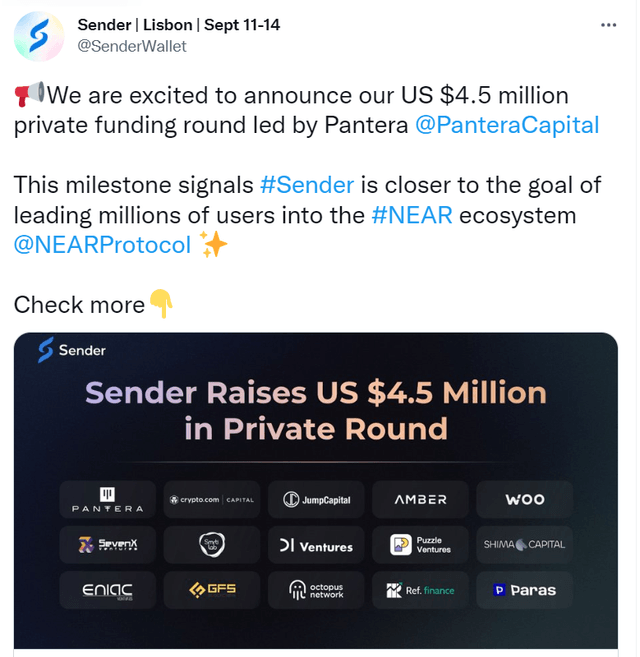
Task: Click the #Sender hashtag
Action: coord(306,185)
